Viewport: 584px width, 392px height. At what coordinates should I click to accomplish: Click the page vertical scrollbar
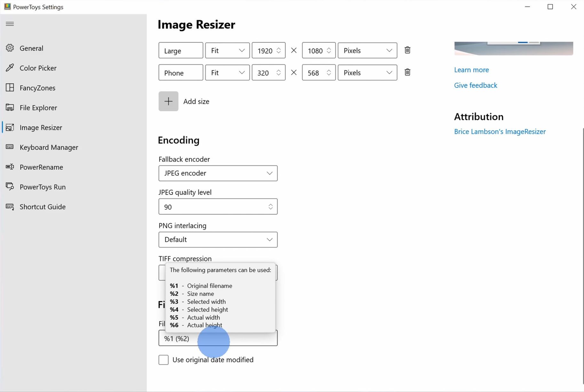click(583, 256)
